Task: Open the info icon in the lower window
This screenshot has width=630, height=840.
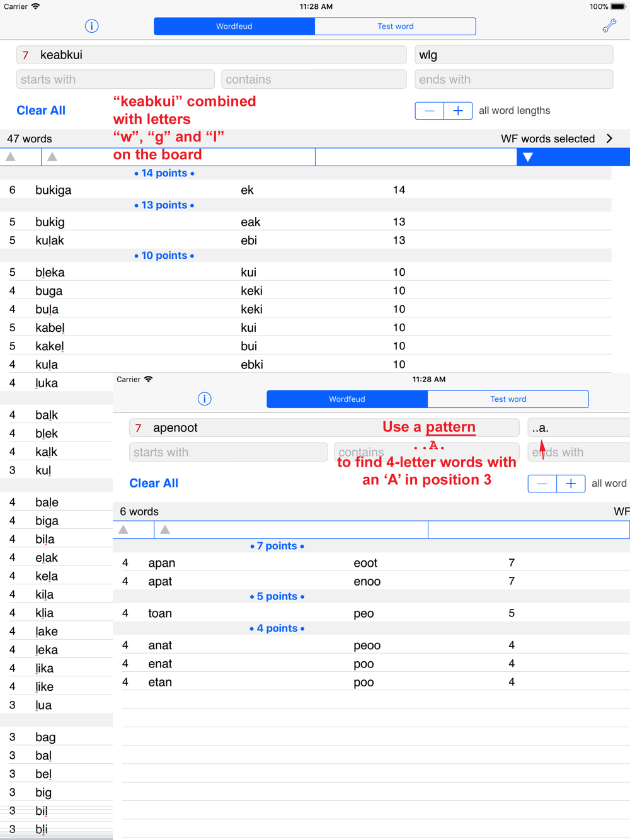Action: 204,399
